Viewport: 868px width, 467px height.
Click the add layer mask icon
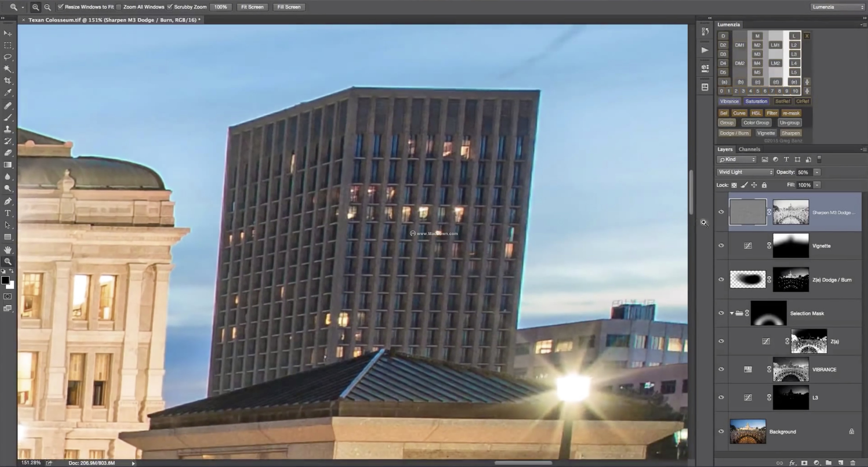click(804, 463)
